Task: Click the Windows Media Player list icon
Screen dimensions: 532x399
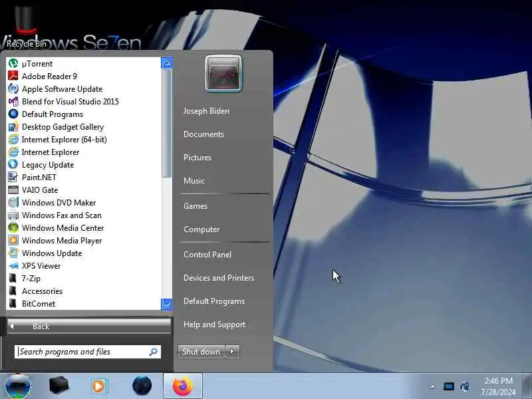Action: 13,241
